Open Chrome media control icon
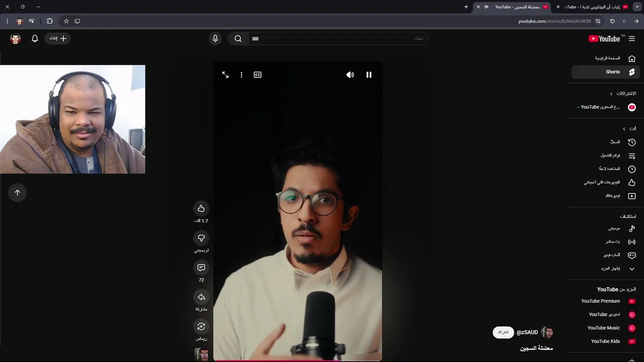Image resolution: width=644 pixels, height=362 pixels. pos(32,21)
